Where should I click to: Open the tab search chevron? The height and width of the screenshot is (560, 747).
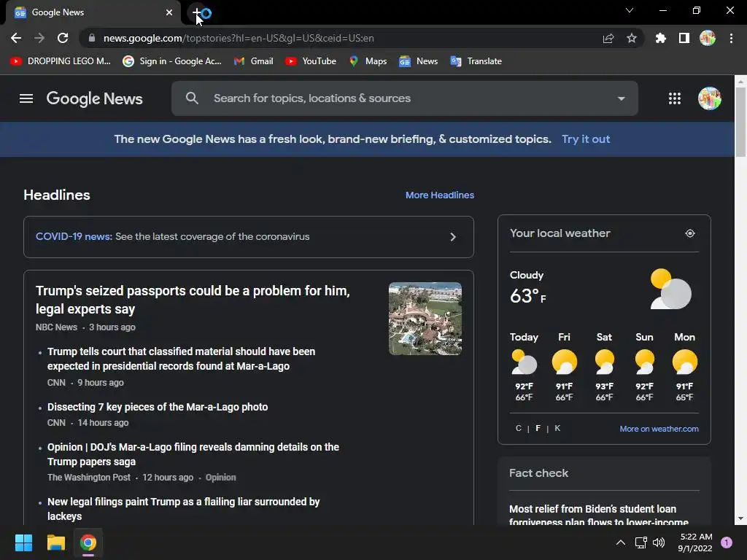click(630, 10)
